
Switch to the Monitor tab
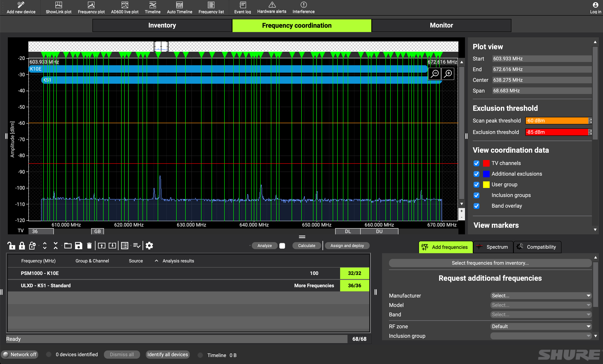pyautogui.click(x=441, y=25)
